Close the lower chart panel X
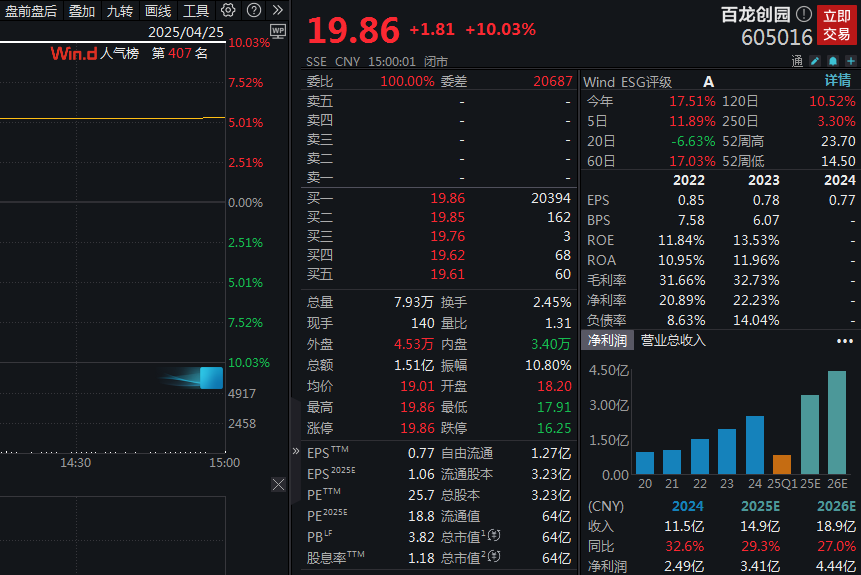 [x=278, y=484]
